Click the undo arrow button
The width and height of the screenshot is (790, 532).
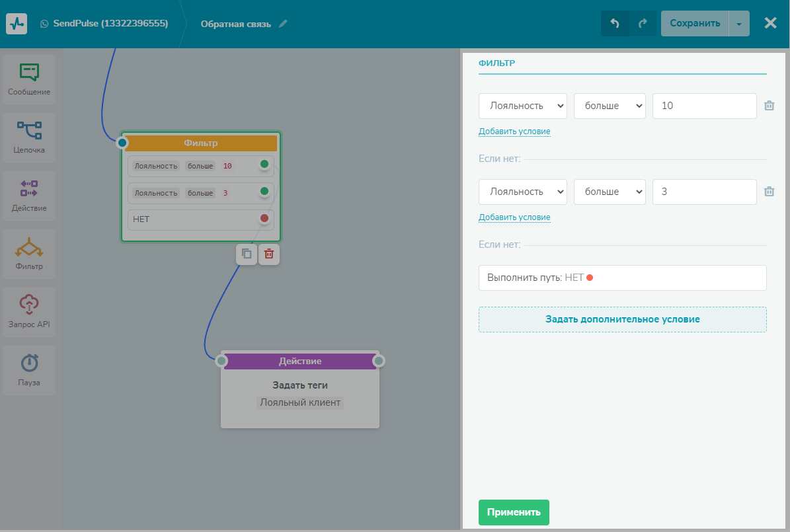[615, 24]
